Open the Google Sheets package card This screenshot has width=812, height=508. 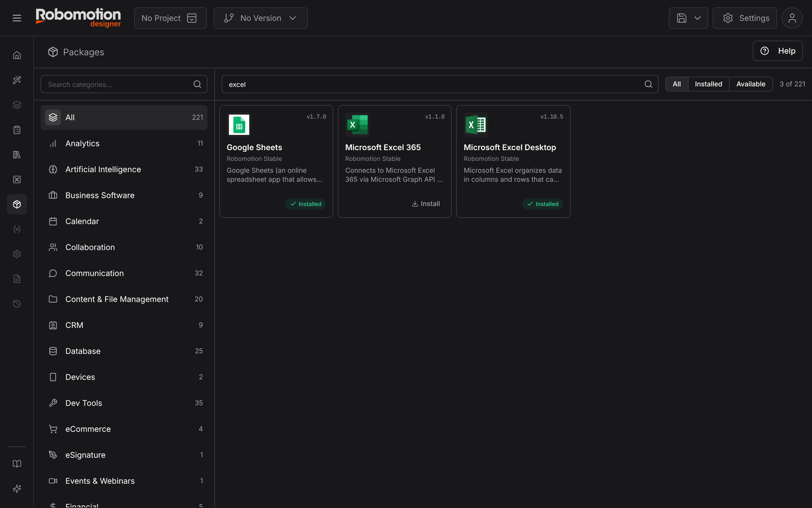(276, 161)
